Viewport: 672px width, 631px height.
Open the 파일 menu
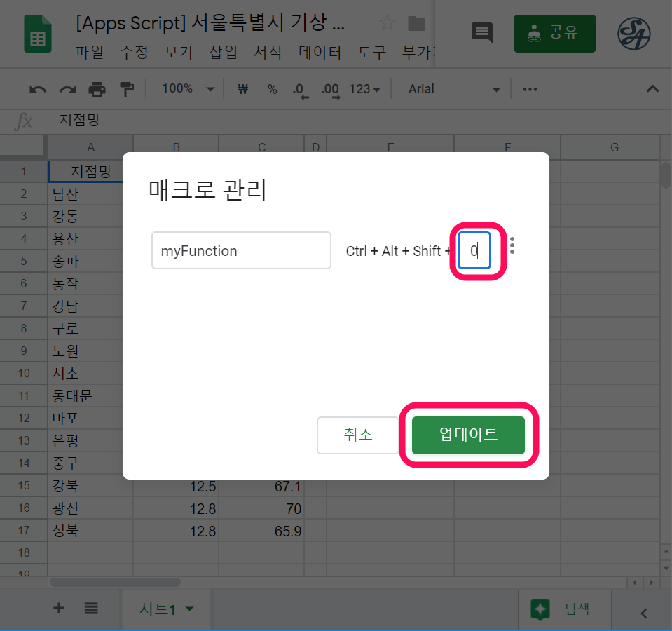[89, 53]
